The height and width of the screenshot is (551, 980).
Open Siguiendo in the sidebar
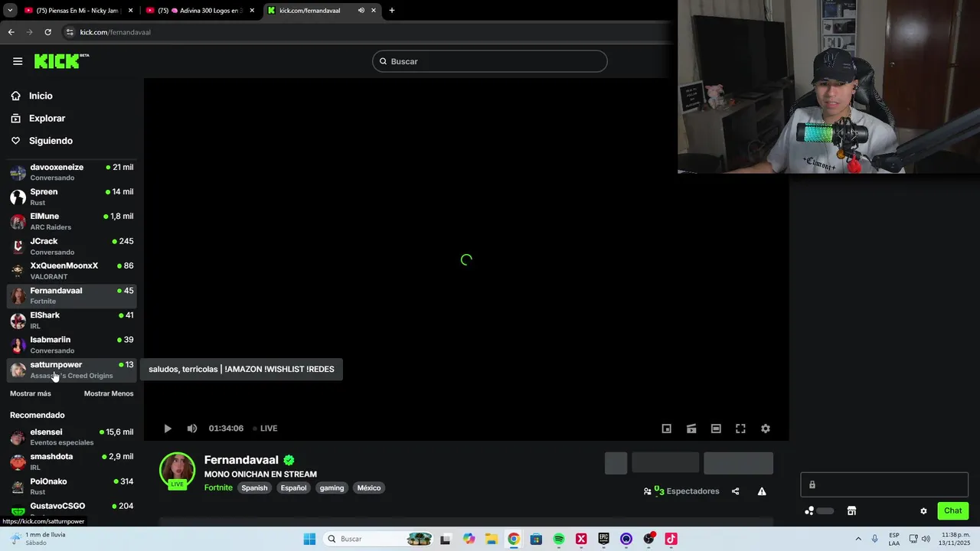(51, 141)
